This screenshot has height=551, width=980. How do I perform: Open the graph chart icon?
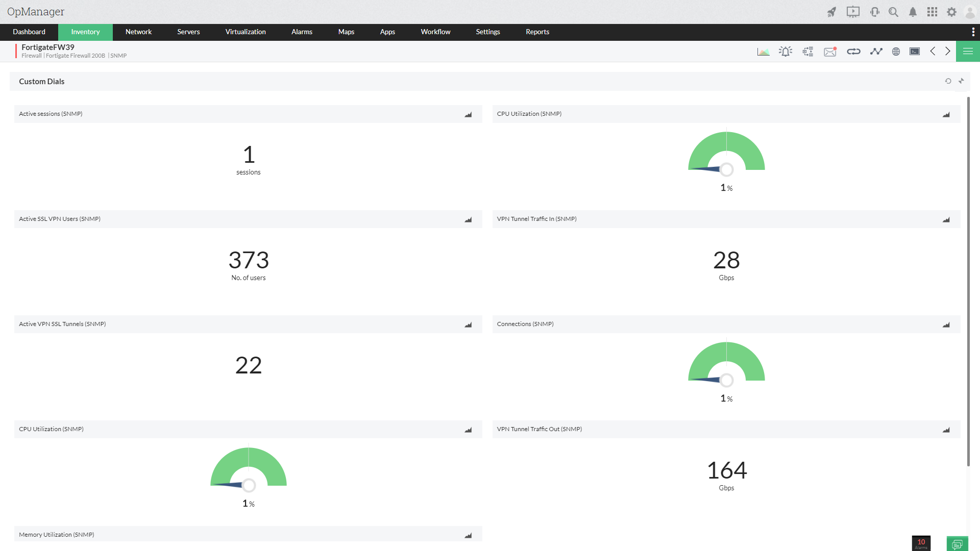pyautogui.click(x=763, y=52)
